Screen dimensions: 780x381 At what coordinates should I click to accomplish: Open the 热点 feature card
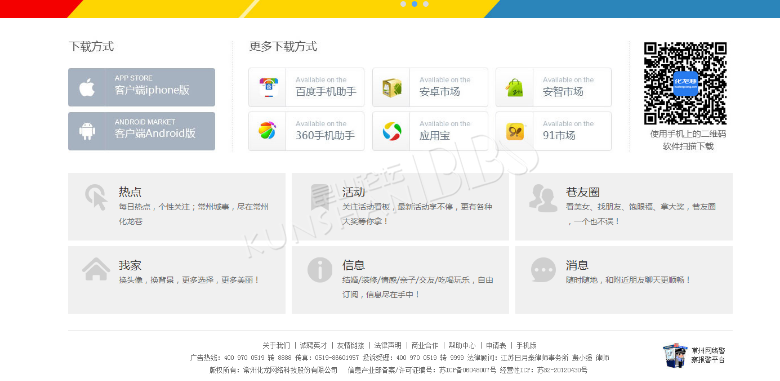(177, 206)
